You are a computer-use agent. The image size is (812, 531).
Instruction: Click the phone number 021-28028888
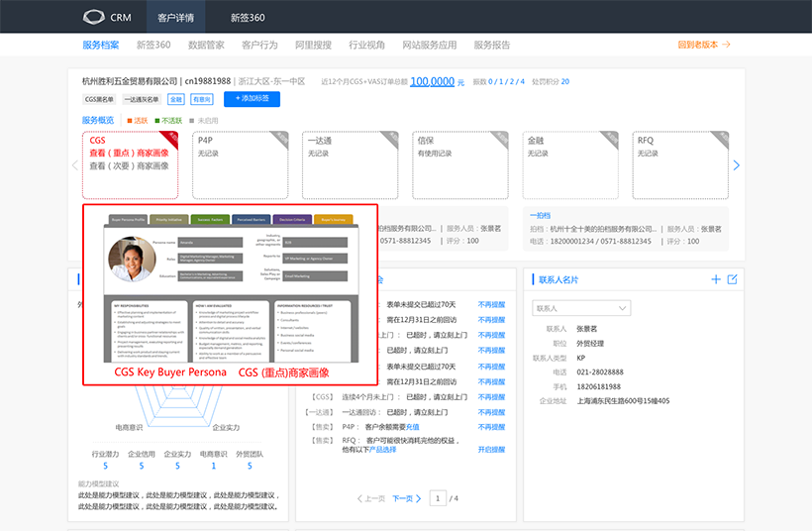click(600, 372)
